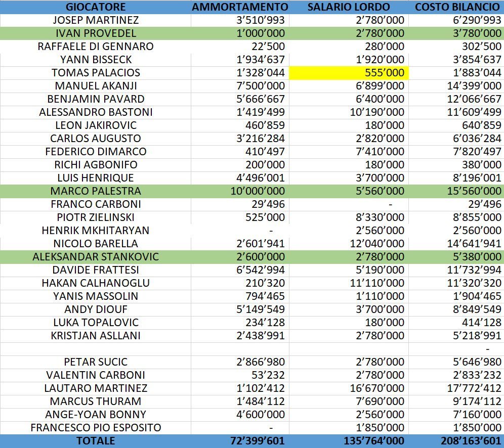Screen dimensions: 504x448
Task: Click the YANN BISSECK name cell
Action: click(x=96, y=60)
